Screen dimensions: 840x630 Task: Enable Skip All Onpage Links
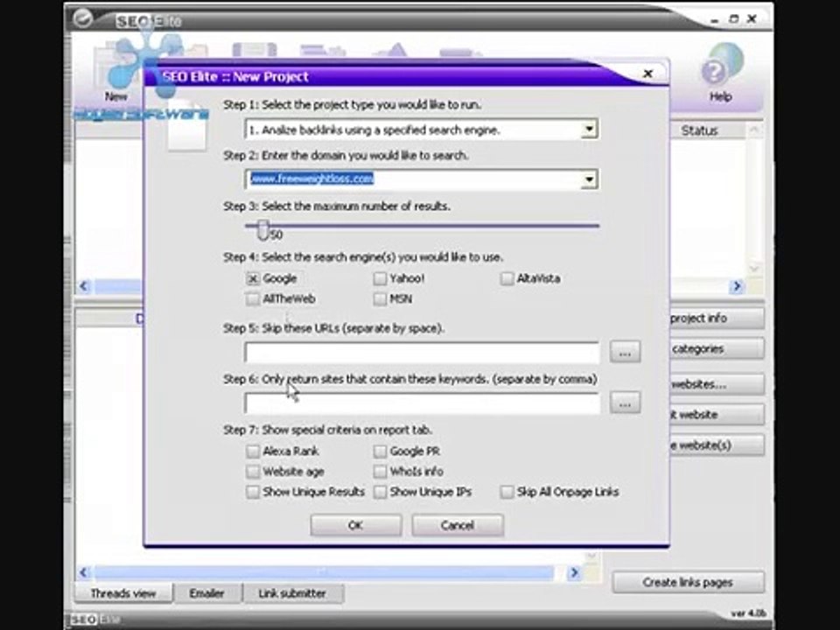point(507,492)
